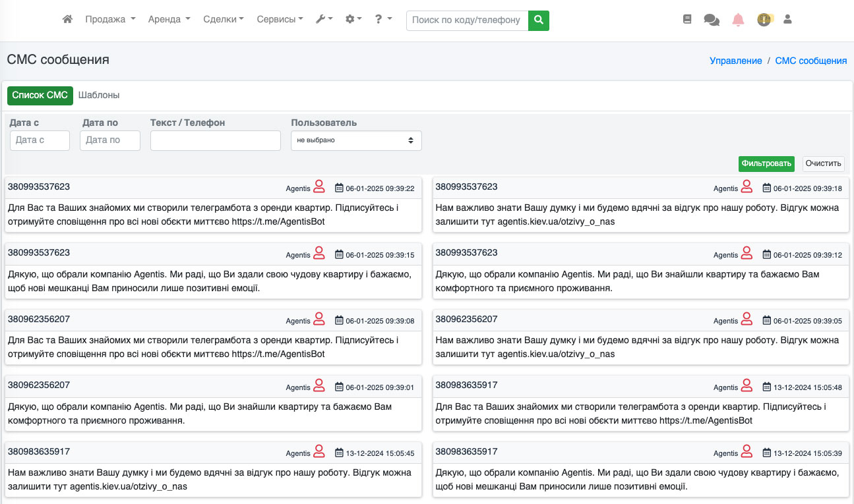Expand the Аренда dropdown menu

pyautogui.click(x=169, y=20)
